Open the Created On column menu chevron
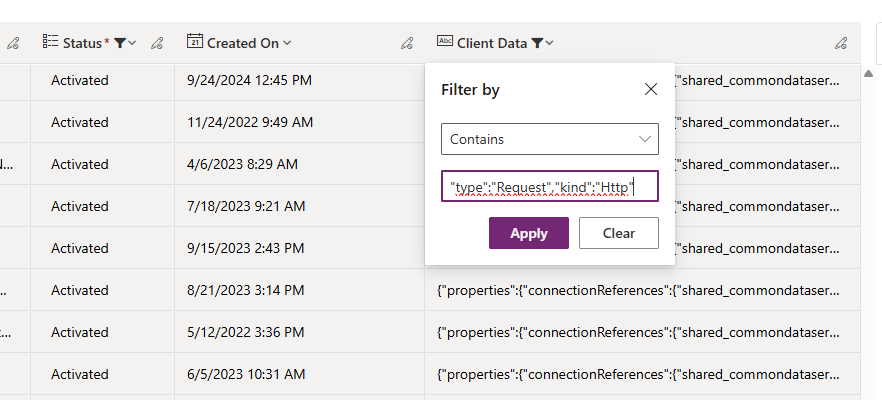Screen dimensions: 882x400 point(288,43)
